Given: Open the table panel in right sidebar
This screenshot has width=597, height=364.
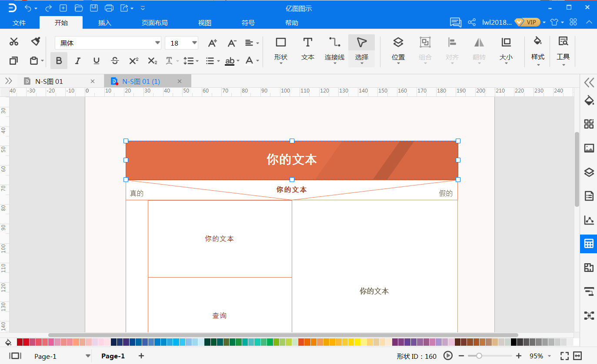Looking at the screenshot, I should pyautogui.click(x=589, y=244).
